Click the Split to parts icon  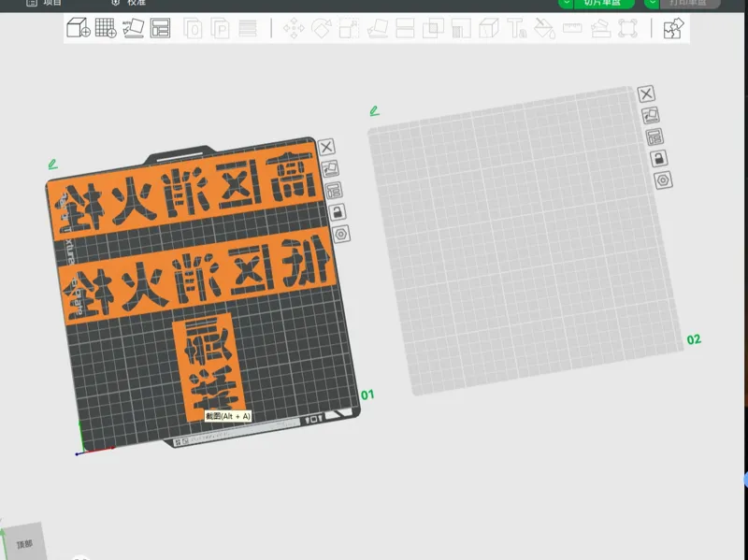(x=220, y=29)
